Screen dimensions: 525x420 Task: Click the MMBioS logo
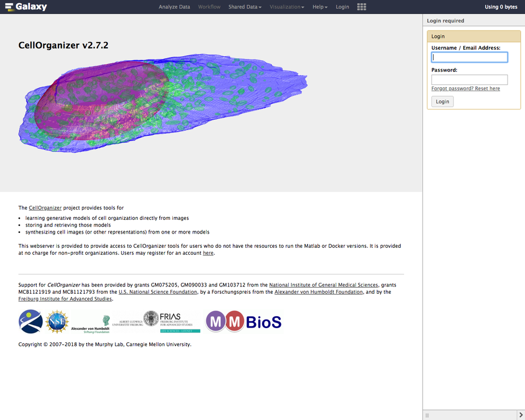244,322
